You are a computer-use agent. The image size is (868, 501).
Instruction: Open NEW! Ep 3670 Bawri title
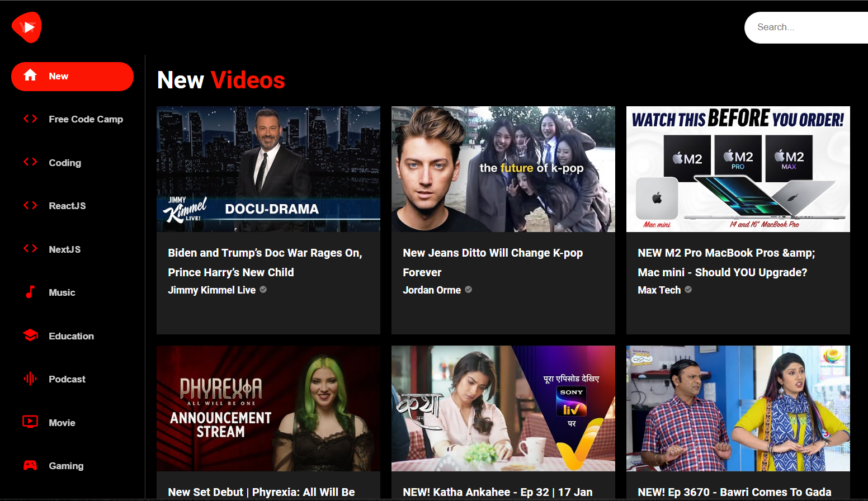coord(734,492)
